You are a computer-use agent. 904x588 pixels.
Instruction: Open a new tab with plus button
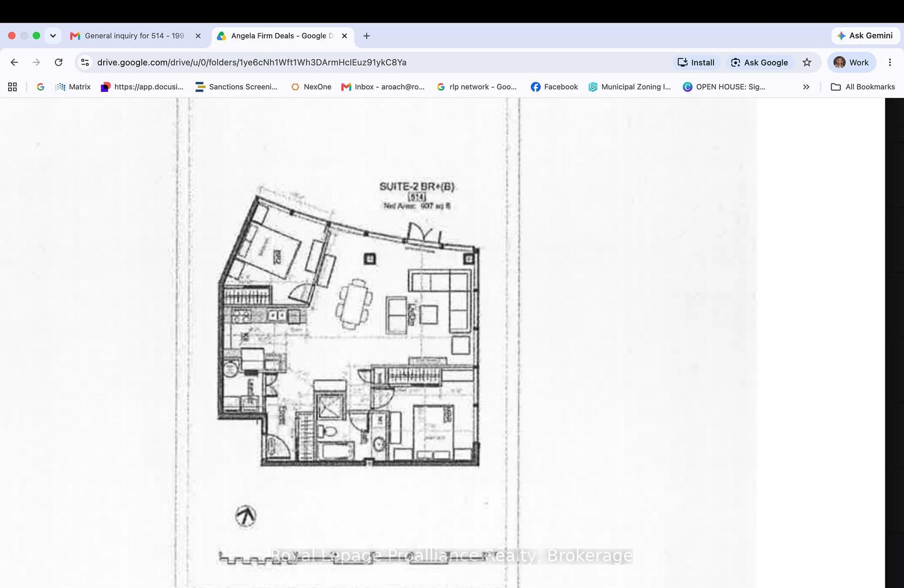[x=367, y=36]
